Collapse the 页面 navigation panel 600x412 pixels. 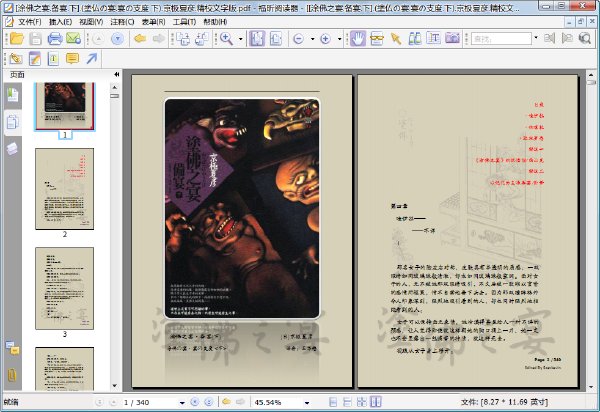coord(117,74)
